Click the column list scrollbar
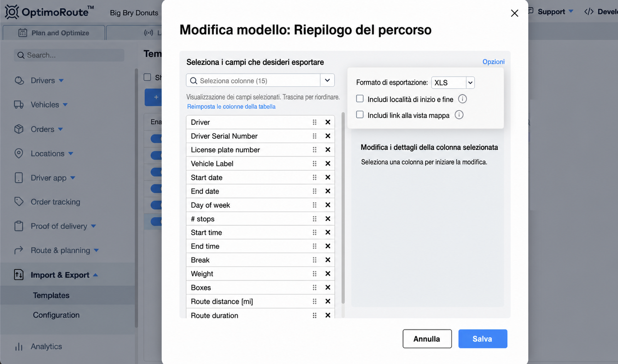 pos(343,208)
